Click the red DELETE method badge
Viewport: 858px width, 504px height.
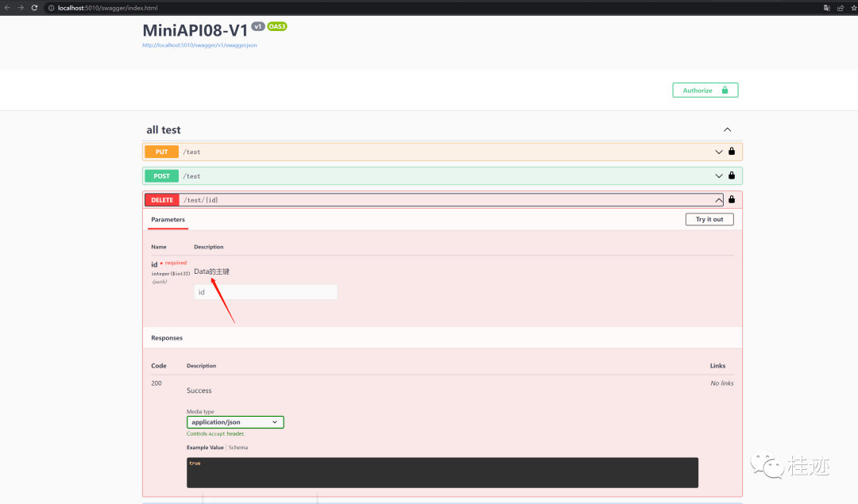tap(161, 200)
